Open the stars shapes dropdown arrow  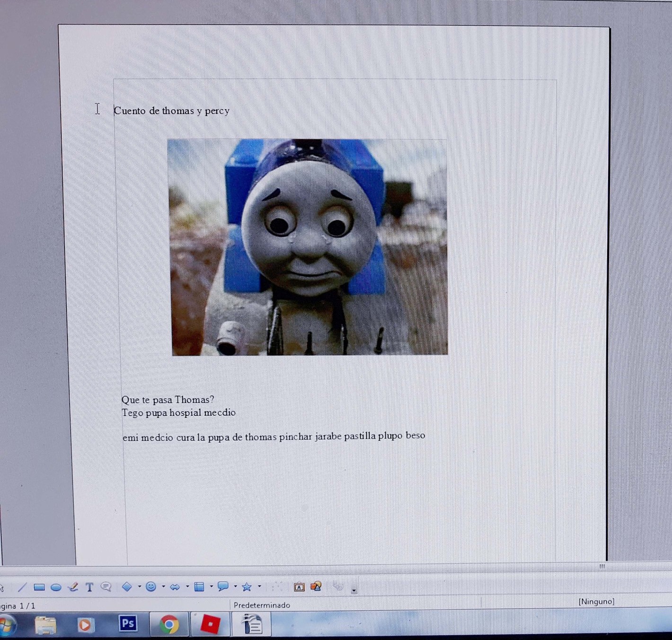tap(259, 587)
